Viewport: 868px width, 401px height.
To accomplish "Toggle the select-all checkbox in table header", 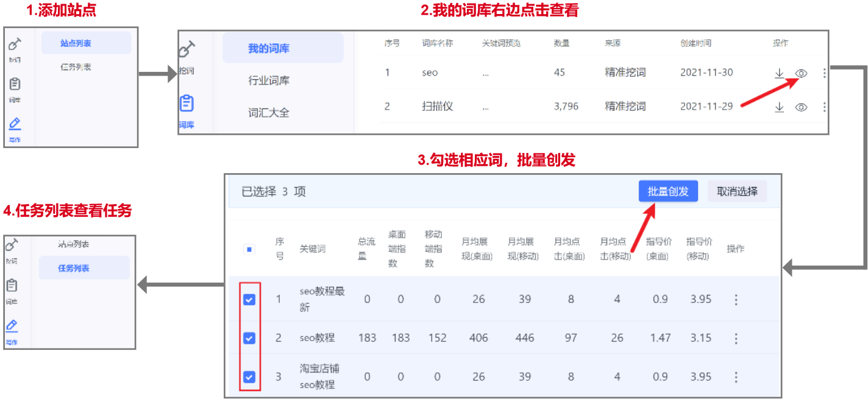I will coord(249,248).
